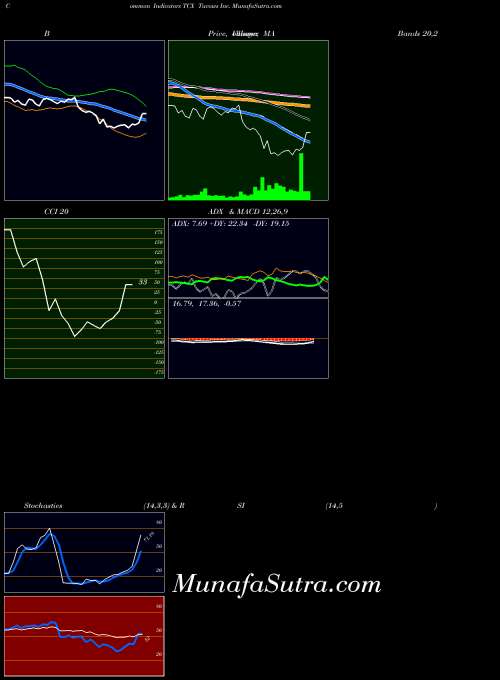Click the 'Bands 20,2' label
Image resolution: width=500 pixels, height=680 pixels.
418,33
